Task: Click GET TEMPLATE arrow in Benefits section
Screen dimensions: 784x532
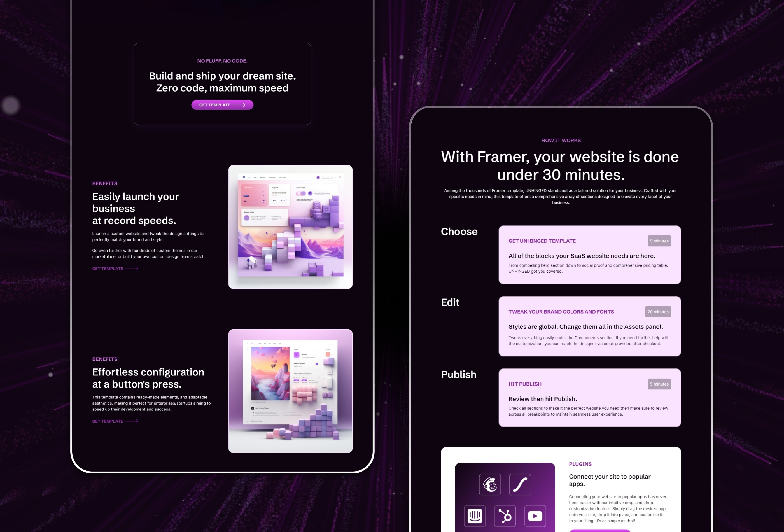Action: point(115,270)
